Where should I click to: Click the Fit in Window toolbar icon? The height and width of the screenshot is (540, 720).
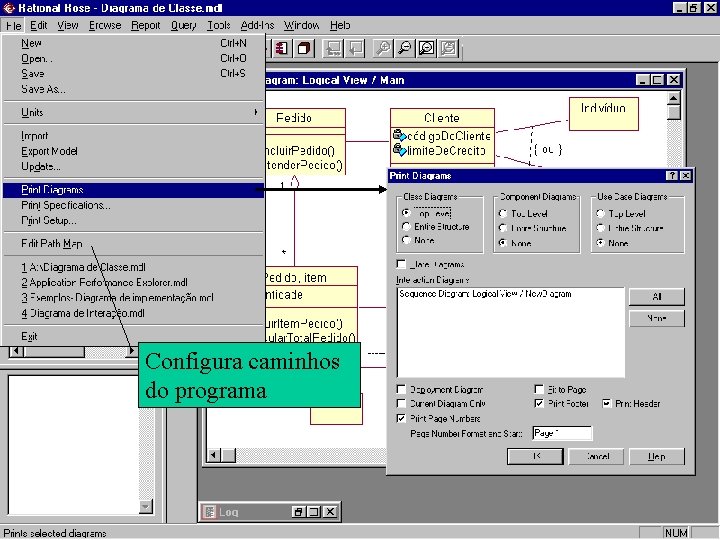(x=427, y=48)
